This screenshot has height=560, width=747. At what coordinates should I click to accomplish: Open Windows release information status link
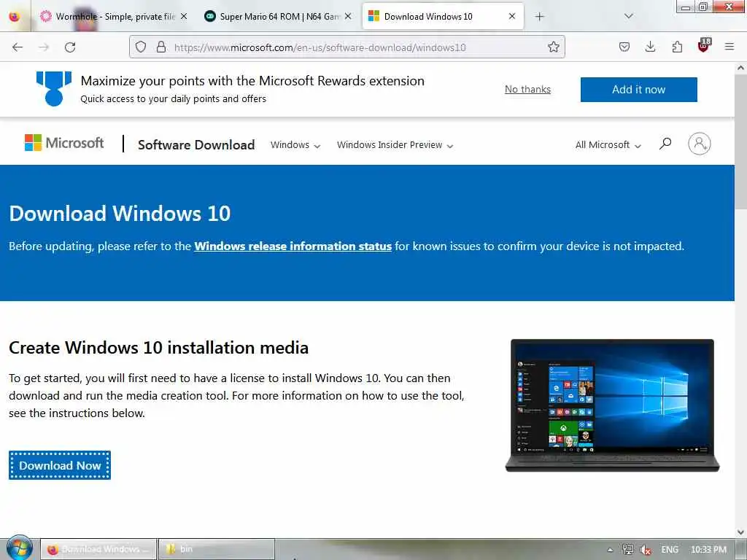pyautogui.click(x=293, y=246)
